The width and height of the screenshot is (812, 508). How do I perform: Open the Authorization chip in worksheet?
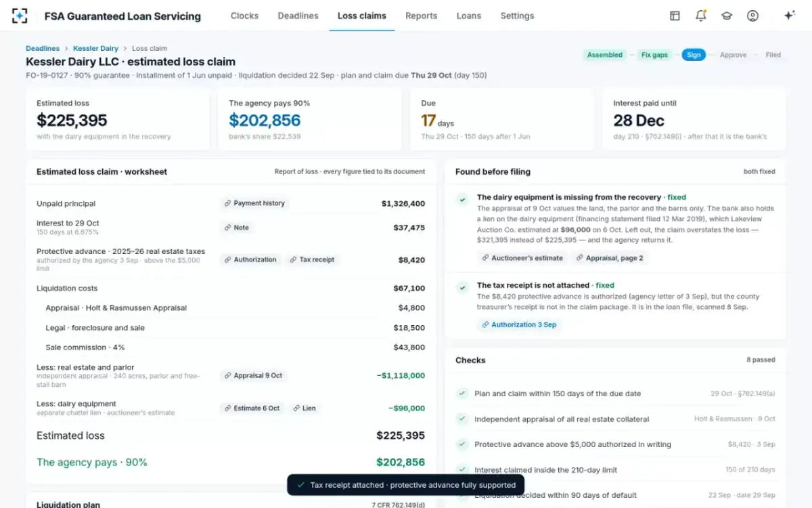[x=250, y=259]
